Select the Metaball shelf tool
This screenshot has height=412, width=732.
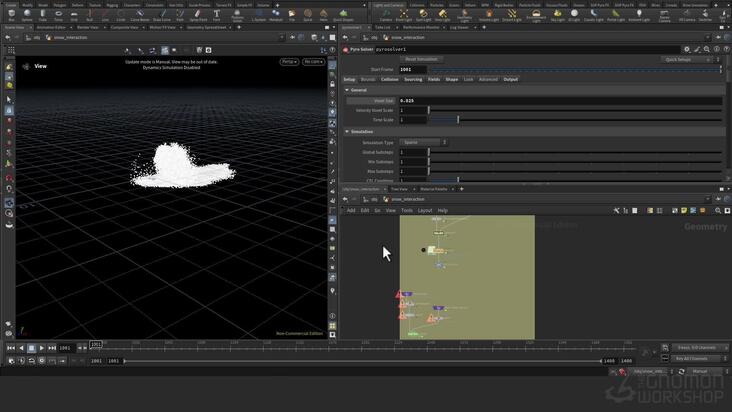click(x=276, y=15)
